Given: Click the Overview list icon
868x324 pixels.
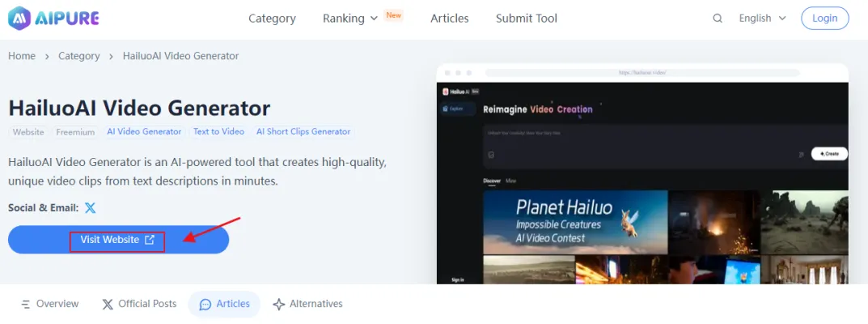Looking at the screenshot, I should 25,305.
